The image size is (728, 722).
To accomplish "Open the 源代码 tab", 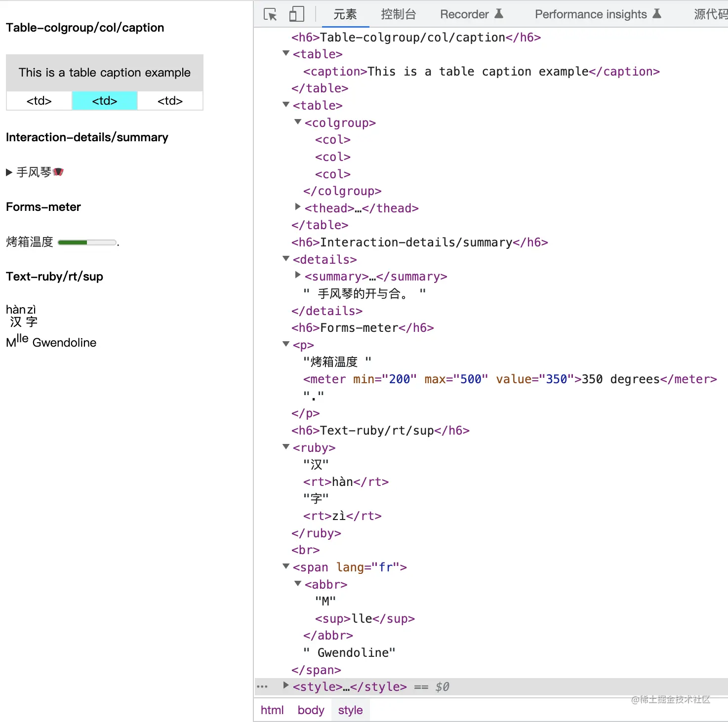I will [711, 14].
